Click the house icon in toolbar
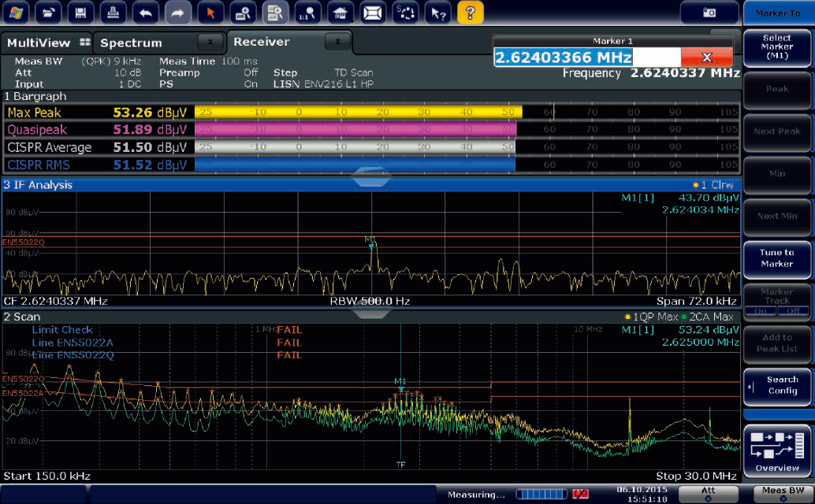 coord(340,12)
